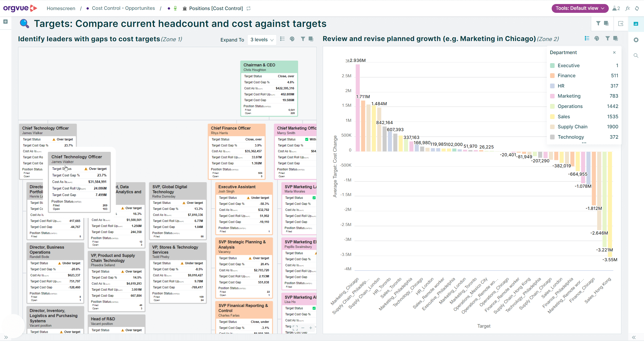Click the Zone 1 legend list icon
644x342 pixels.
click(283, 39)
